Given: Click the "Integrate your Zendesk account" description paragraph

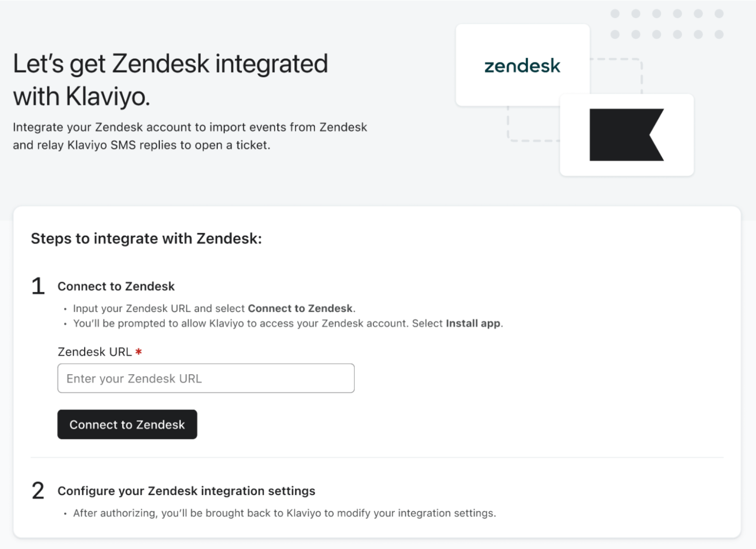Looking at the screenshot, I should (189, 136).
